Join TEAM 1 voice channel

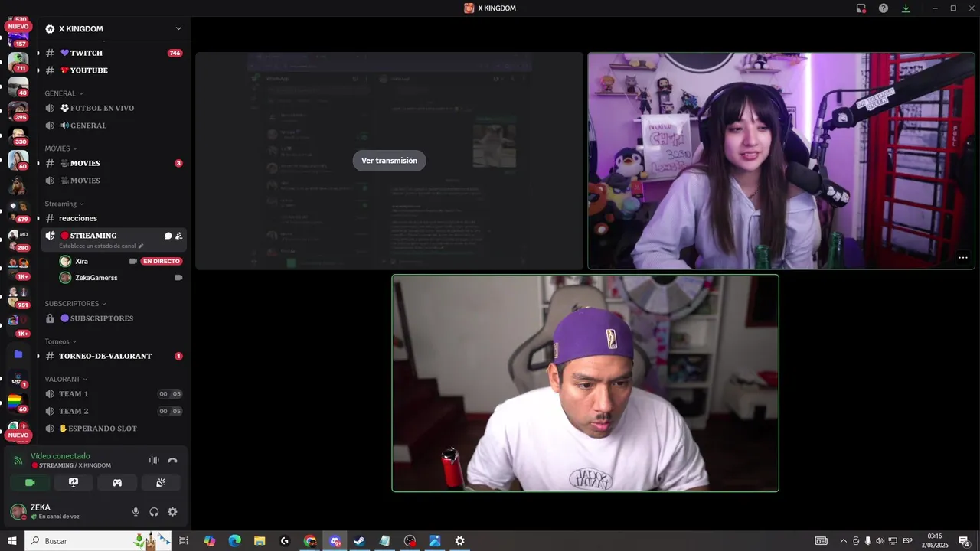click(x=113, y=394)
